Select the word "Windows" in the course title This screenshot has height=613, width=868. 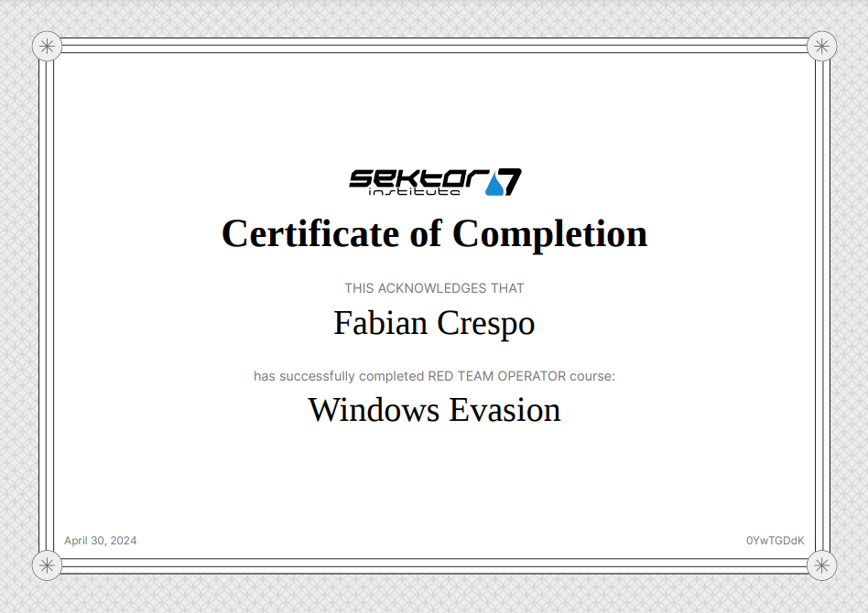(x=374, y=409)
